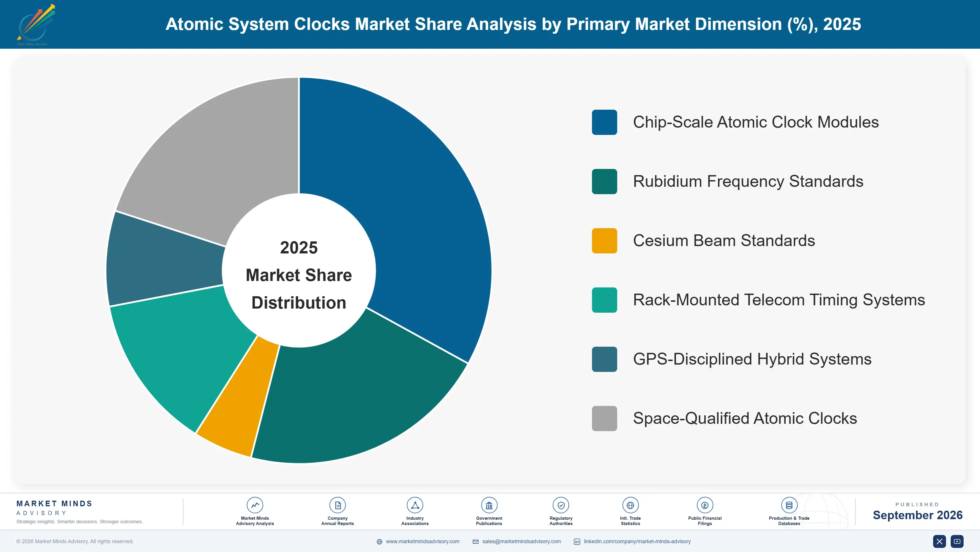Click the Space-Qualified Atomic Clocks gray swatch

[x=604, y=418]
